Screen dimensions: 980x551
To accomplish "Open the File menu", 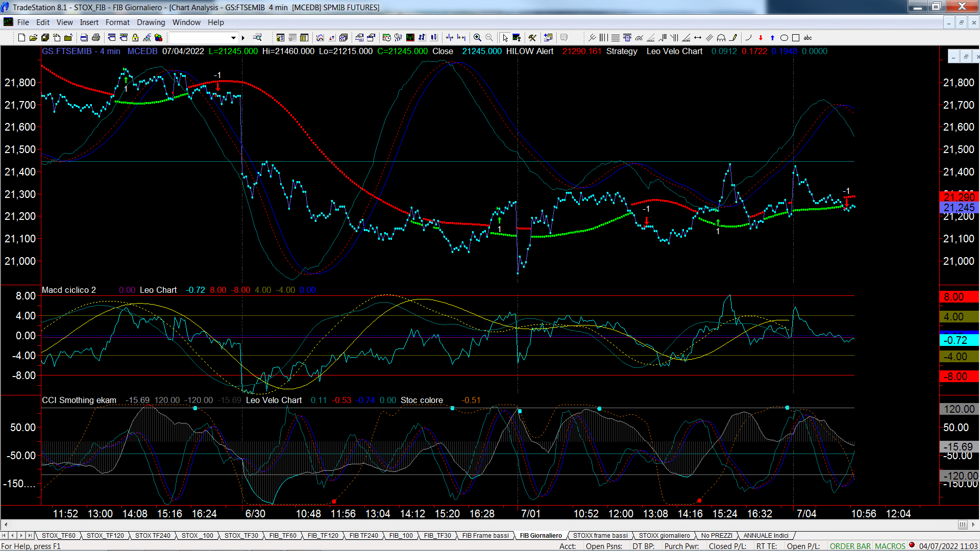I will (x=23, y=22).
